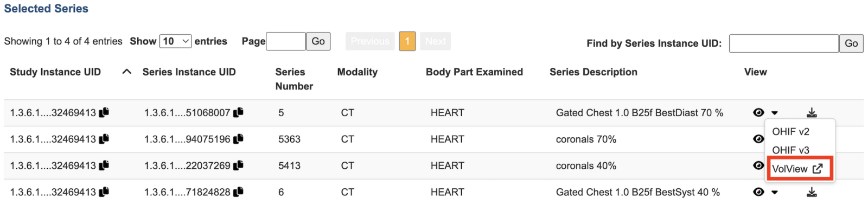Image resolution: width=868 pixels, height=223 pixels.
Task: Sort by Study Instance UID column arrow
Action: pos(127,72)
